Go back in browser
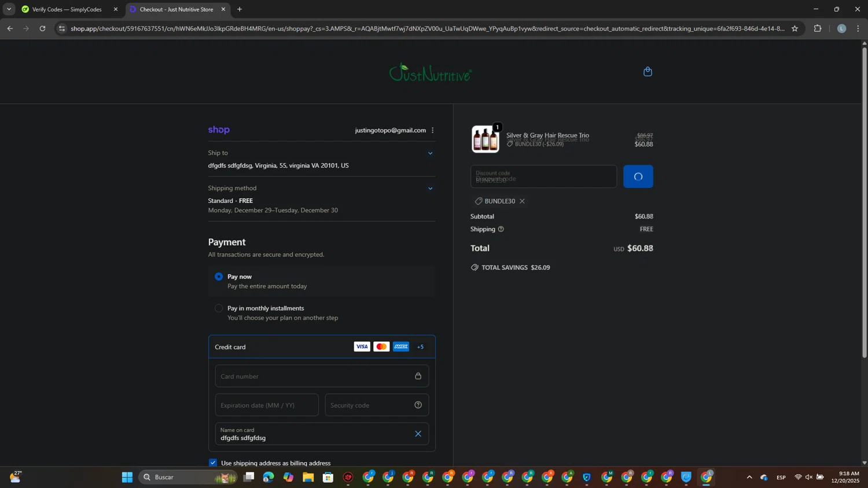The height and width of the screenshot is (488, 868). [x=10, y=28]
